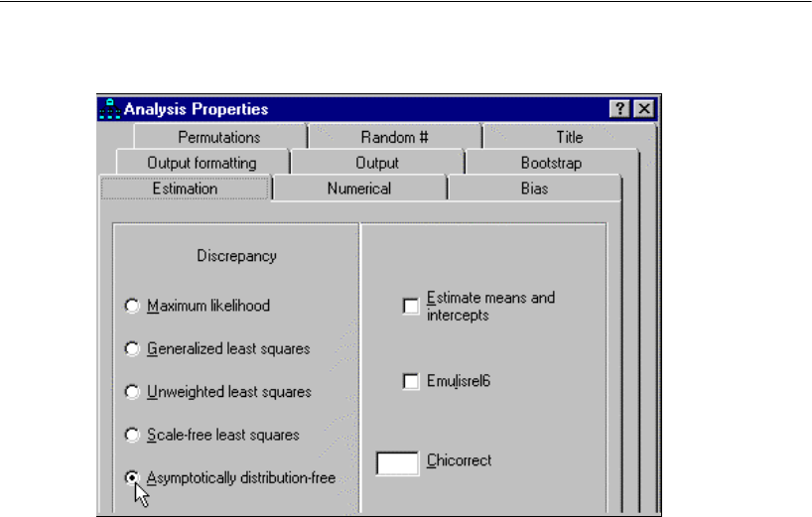Screen dimensions: 812x517
Task: Open the Numerical tab
Action: (x=359, y=189)
